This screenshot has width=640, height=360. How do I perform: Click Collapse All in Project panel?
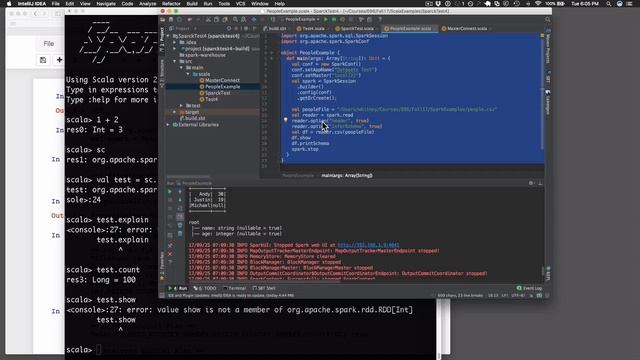tap(236, 29)
